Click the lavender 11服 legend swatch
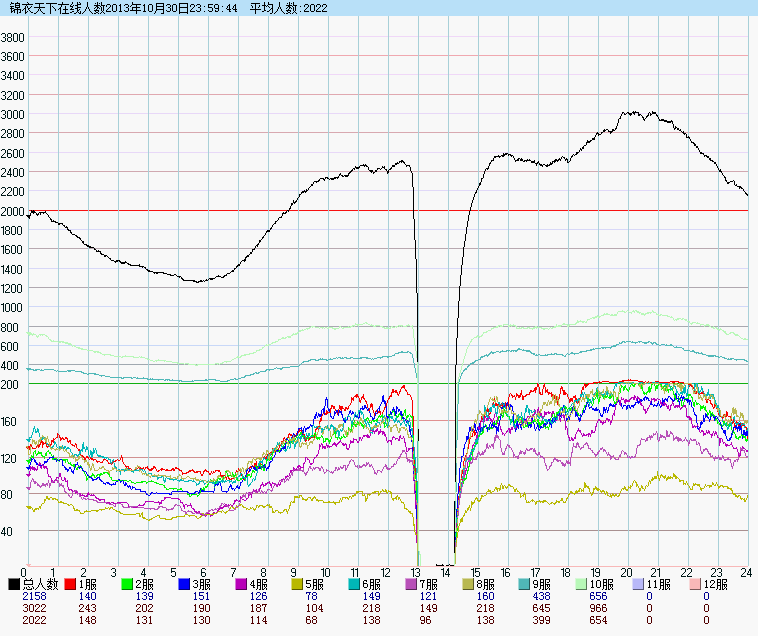758x636 pixels. [x=639, y=583]
